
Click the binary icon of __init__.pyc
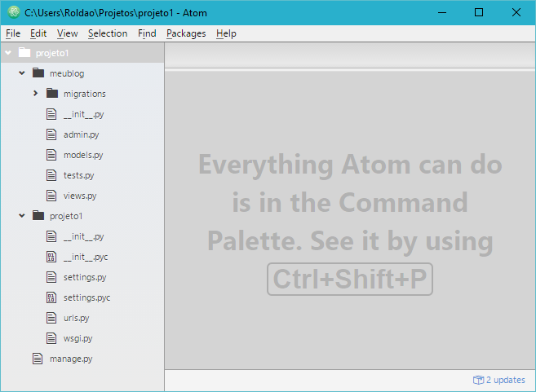point(51,257)
